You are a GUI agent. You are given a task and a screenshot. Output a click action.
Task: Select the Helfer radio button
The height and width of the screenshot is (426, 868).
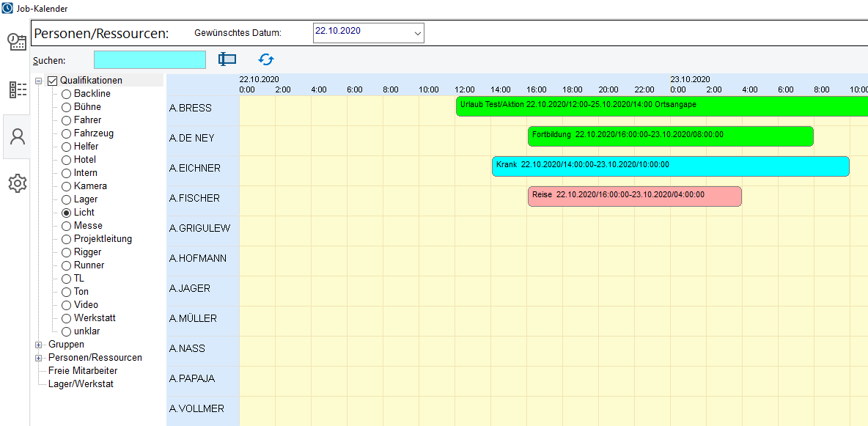point(67,147)
